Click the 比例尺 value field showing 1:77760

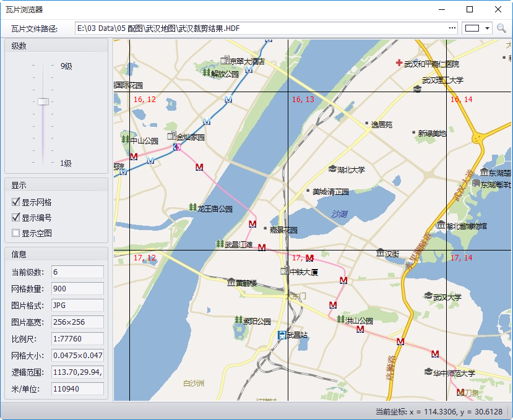coord(77,338)
